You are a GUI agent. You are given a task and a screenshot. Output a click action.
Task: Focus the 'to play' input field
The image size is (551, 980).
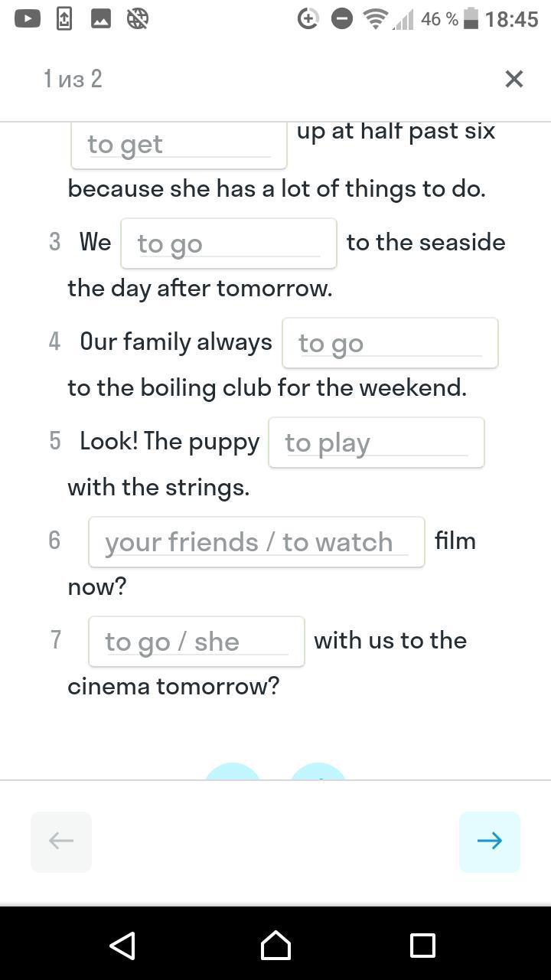376,443
